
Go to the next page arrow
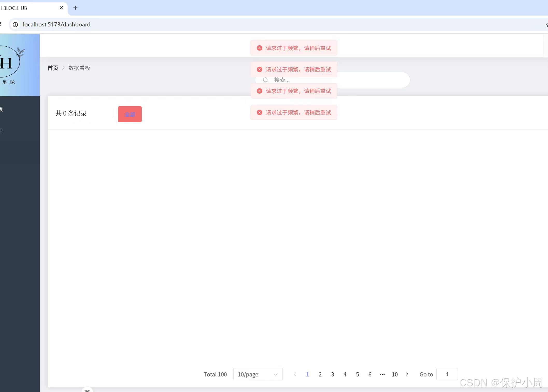pyautogui.click(x=407, y=374)
